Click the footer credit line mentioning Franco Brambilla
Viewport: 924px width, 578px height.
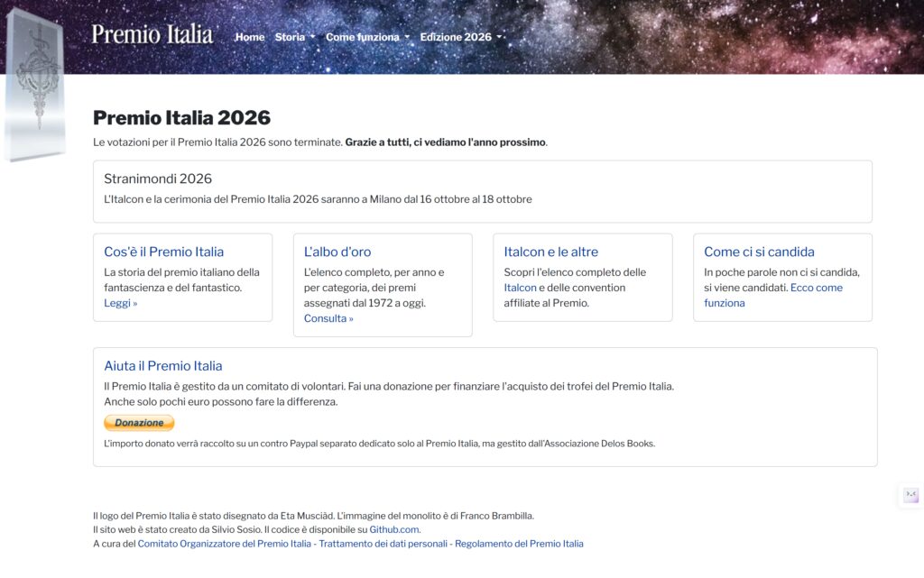point(313,516)
